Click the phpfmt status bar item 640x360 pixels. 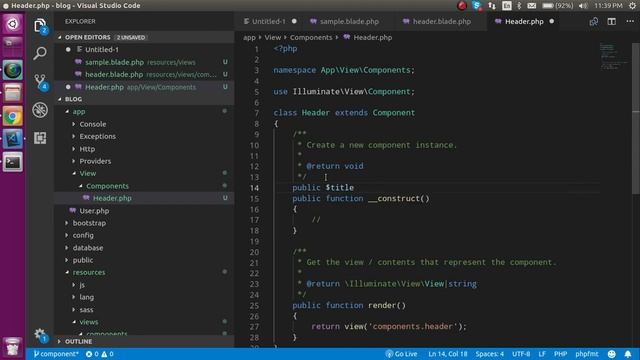tap(587, 354)
